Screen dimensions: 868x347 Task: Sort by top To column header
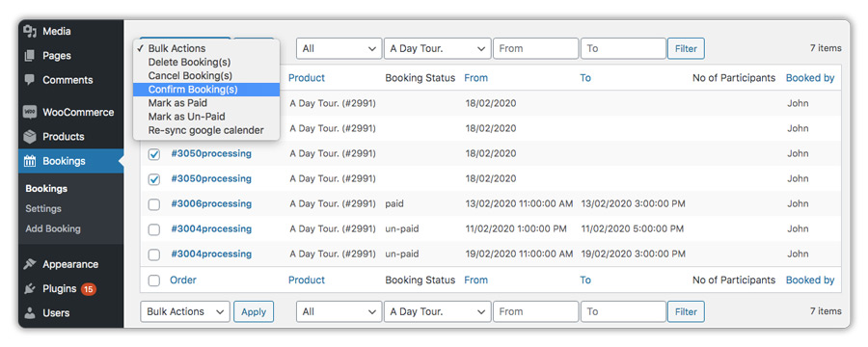tap(585, 78)
